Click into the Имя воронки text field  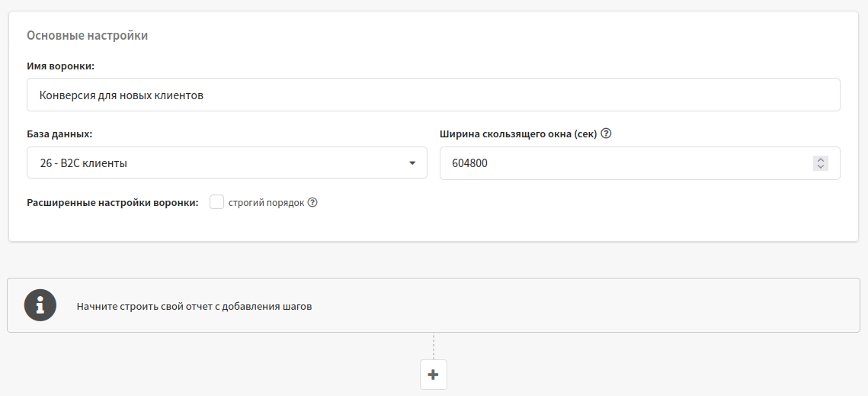434,95
